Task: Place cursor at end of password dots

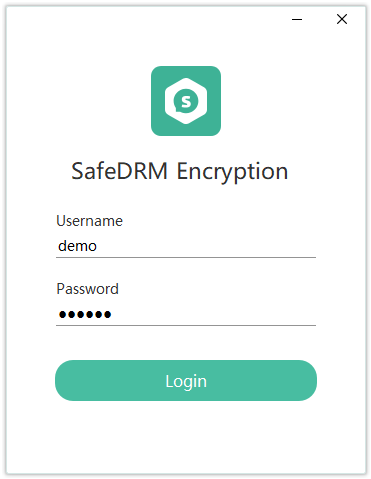Action: (112, 314)
